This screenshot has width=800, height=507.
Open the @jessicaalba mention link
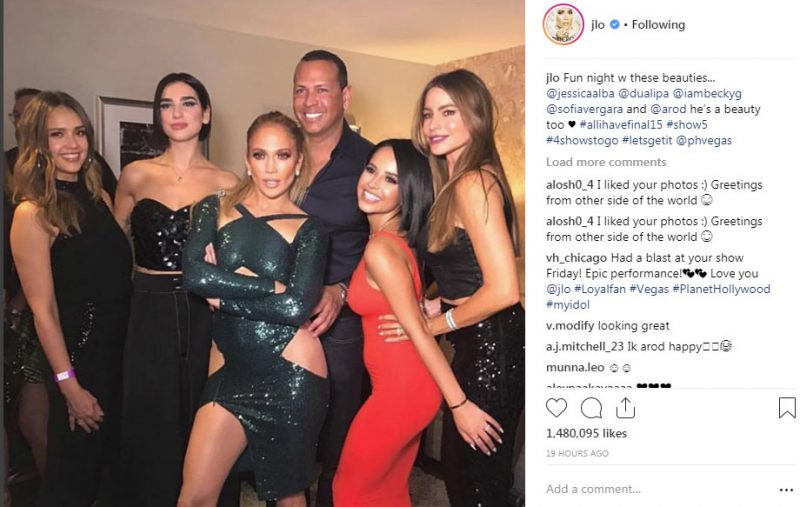pos(580,93)
